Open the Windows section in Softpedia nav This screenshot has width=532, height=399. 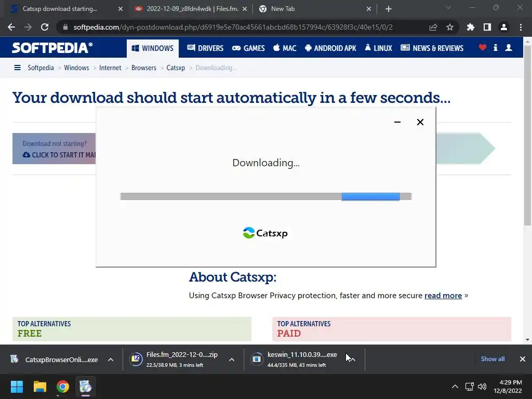[153, 48]
